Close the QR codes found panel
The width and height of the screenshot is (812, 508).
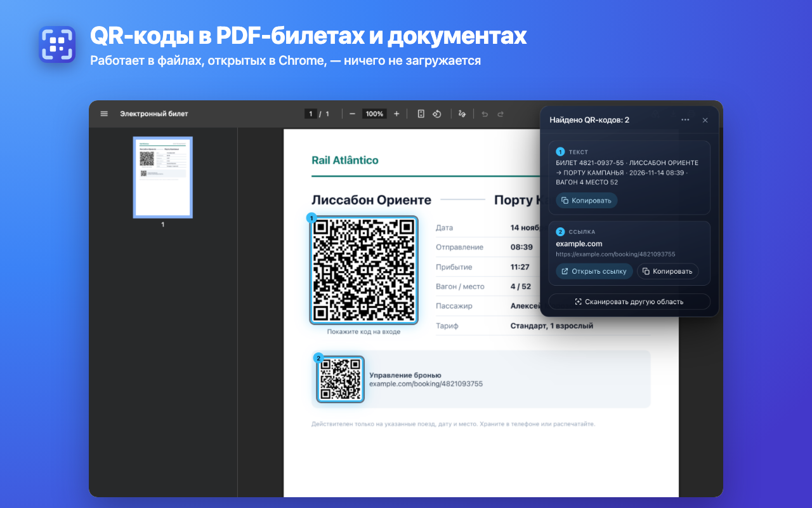[x=705, y=119]
